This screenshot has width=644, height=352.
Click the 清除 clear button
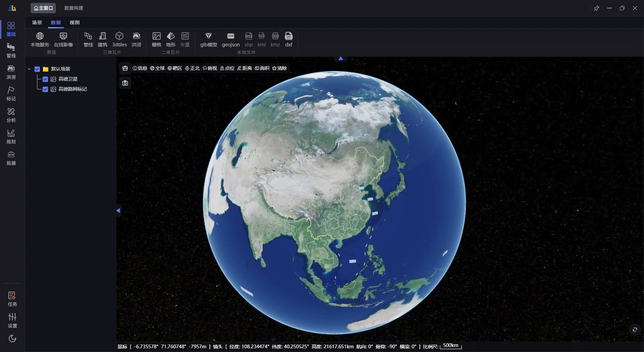tap(279, 68)
